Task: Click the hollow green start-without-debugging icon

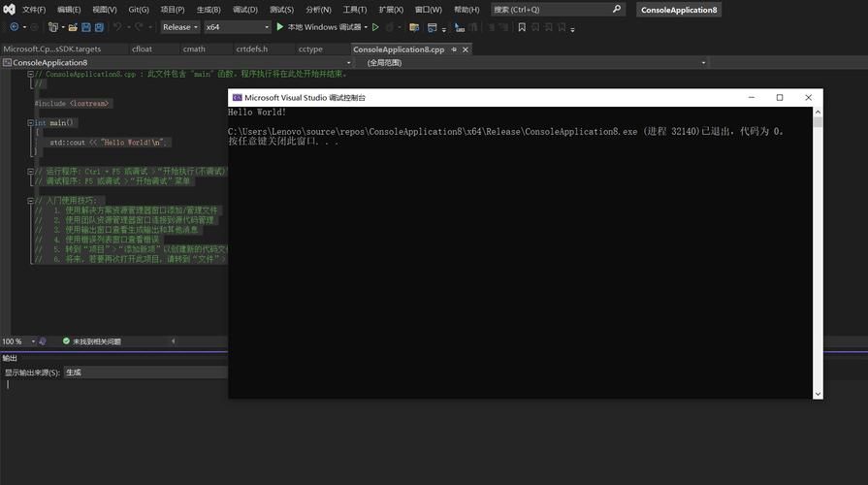Action: point(375,27)
